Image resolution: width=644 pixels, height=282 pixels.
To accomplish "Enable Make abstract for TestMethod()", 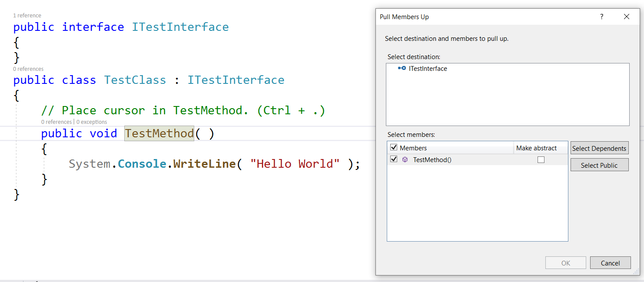I will (x=541, y=159).
